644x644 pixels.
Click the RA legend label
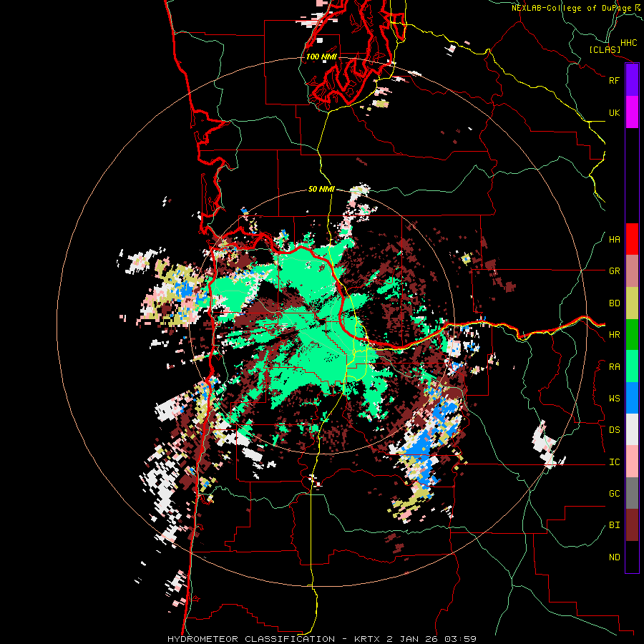coord(614,367)
